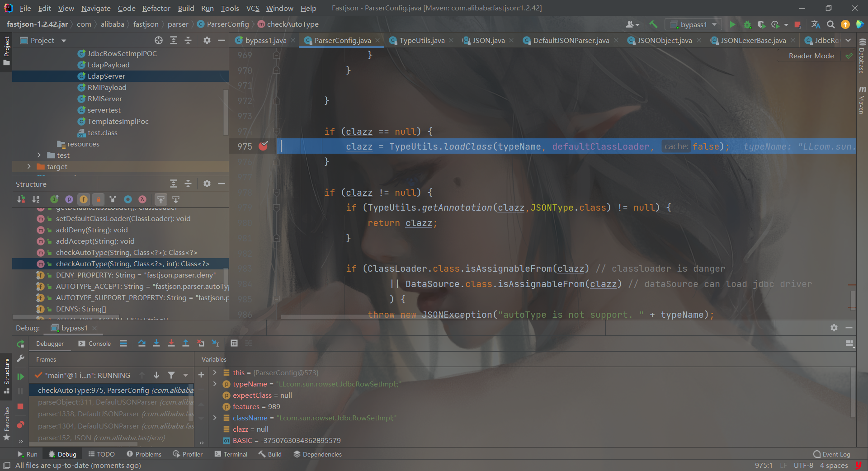Add a new watch with plus icon
868x471 pixels.
pos(201,375)
